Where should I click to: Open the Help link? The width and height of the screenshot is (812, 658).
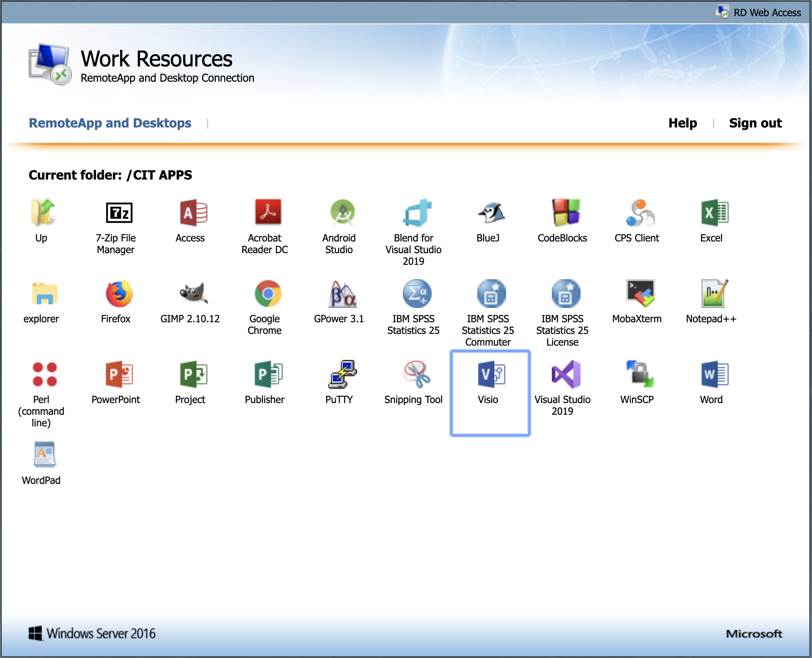(x=682, y=123)
